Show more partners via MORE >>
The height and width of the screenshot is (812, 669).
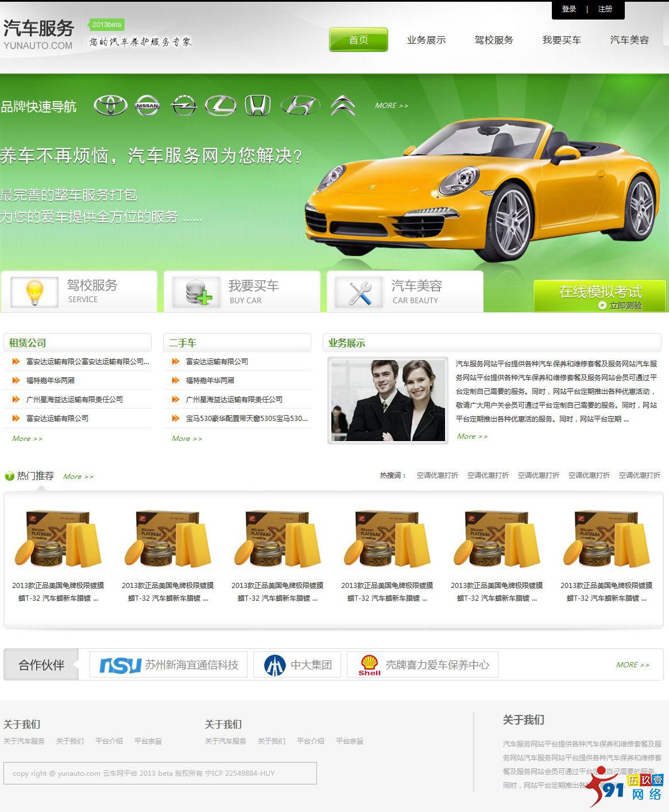point(632,665)
